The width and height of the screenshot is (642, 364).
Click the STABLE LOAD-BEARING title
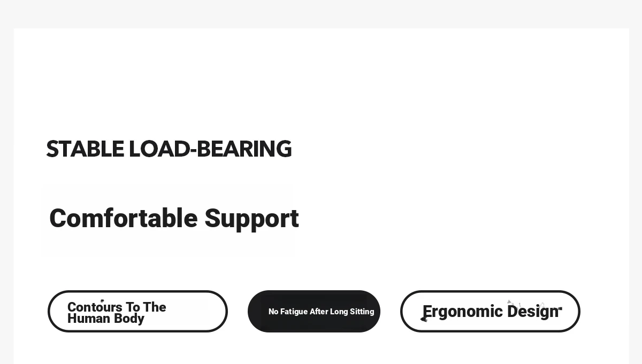coord(169,149)
